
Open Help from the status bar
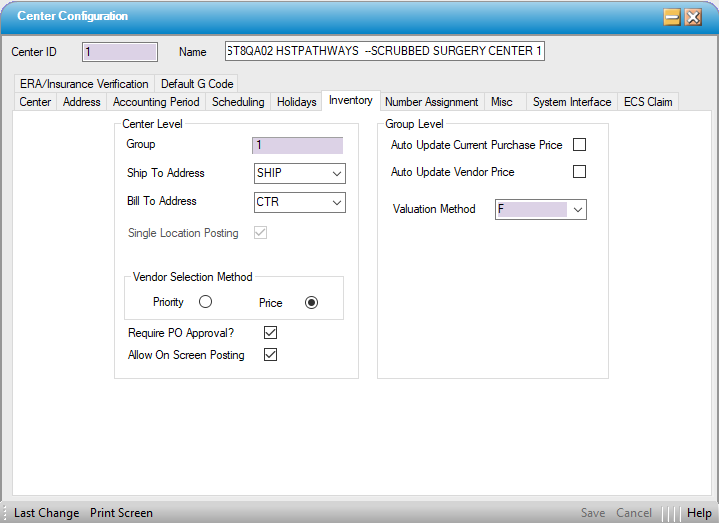click(x=699, y=513)
